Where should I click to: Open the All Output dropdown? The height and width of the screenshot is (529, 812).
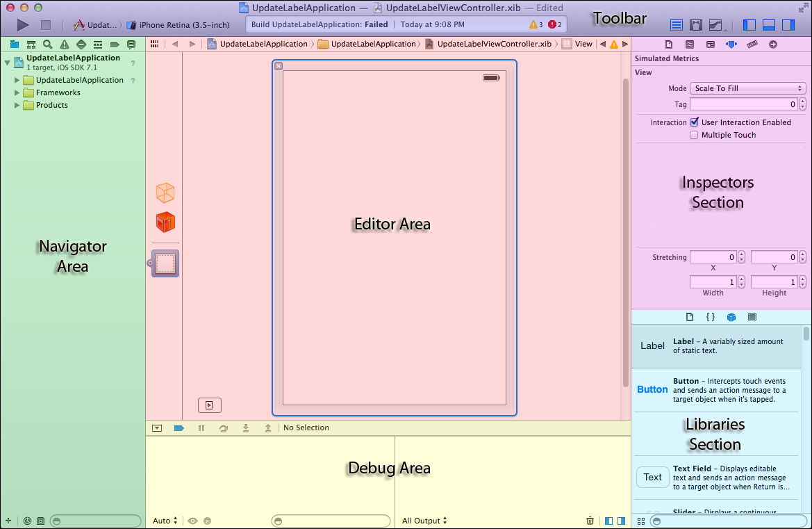pos(424,521)
